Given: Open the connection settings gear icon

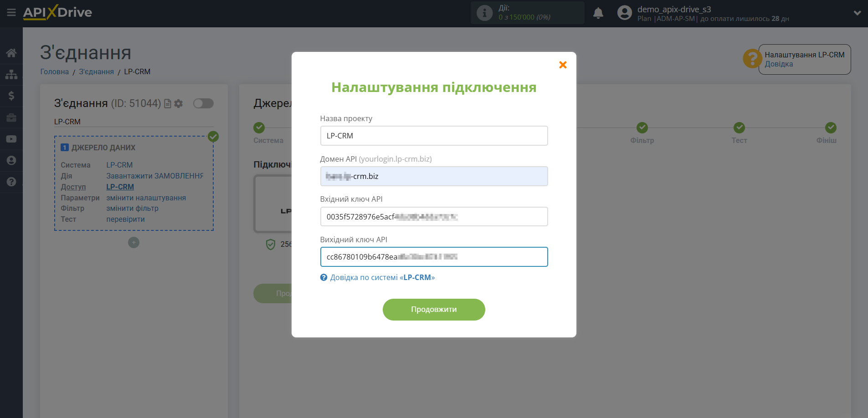Looking at the screenshot, I should 179,103.
